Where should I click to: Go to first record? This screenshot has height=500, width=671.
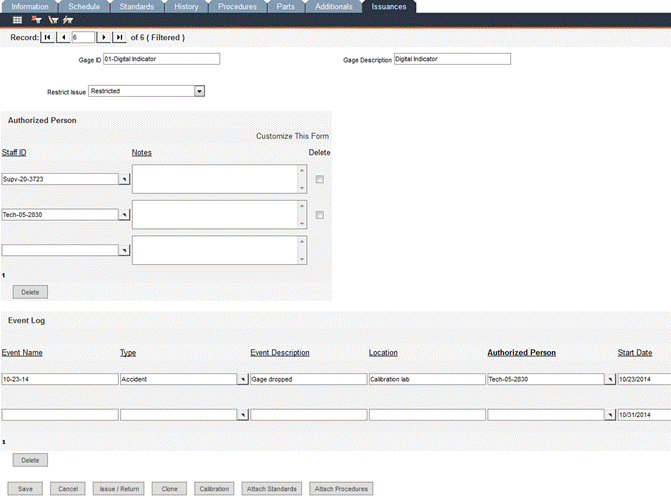pos(47,37)
